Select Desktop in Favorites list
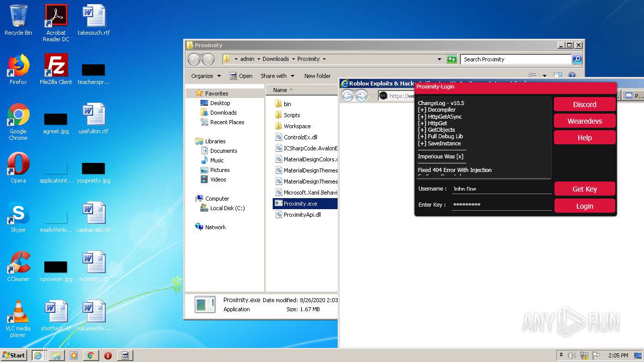The image size is (644, 362). [x=220, y=103]
